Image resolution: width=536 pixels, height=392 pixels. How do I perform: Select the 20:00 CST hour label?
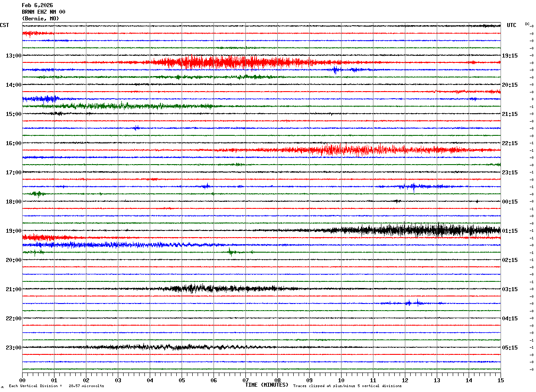click(x=14, y=260)
